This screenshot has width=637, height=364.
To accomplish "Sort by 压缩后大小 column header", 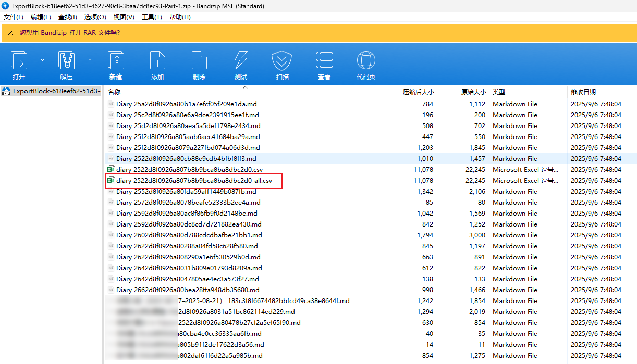I will (418, 92).
